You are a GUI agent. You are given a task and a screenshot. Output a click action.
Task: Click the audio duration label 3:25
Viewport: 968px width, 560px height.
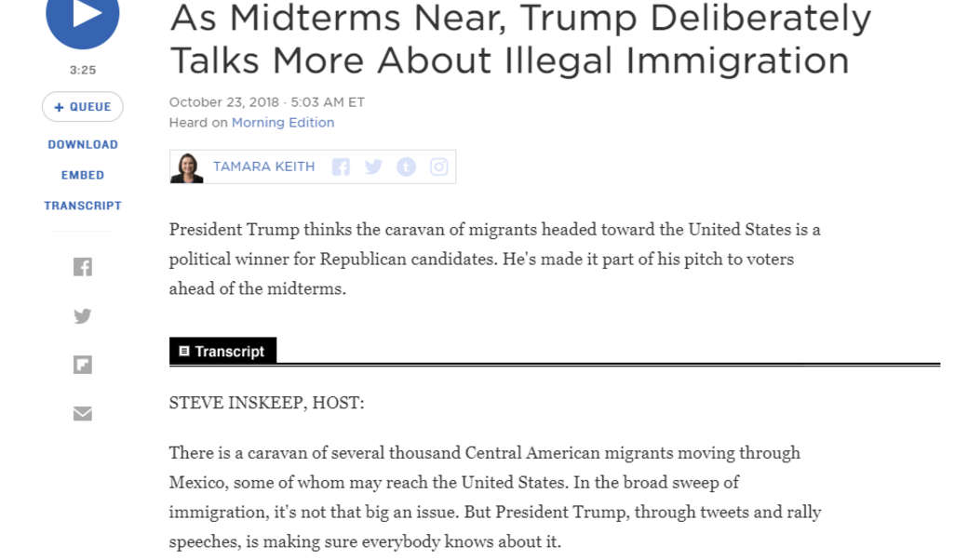[x=83, y=69]
